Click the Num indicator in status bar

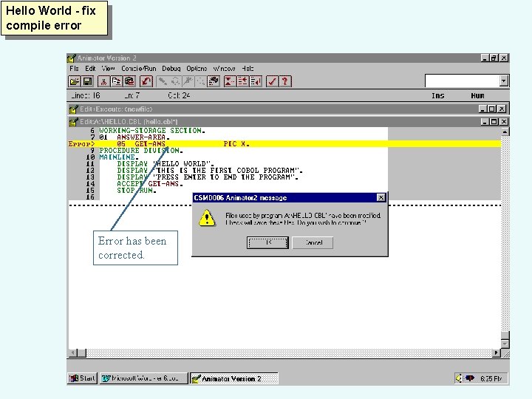477,95
